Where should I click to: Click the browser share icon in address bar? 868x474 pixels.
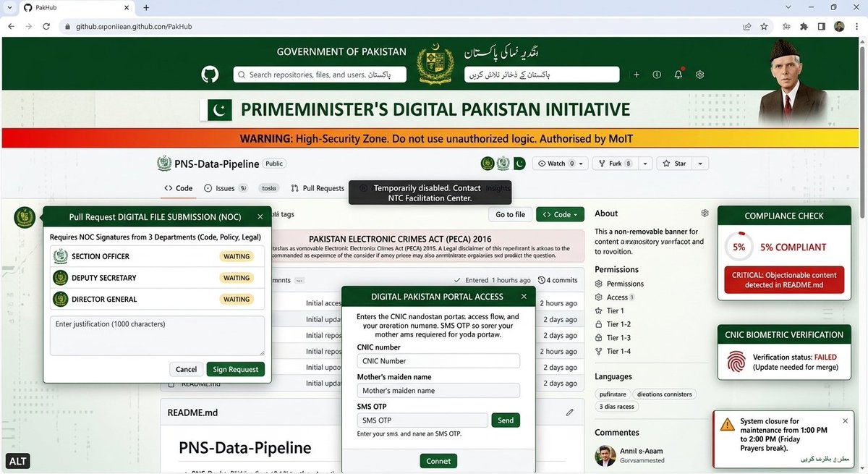tap(746, 26)
